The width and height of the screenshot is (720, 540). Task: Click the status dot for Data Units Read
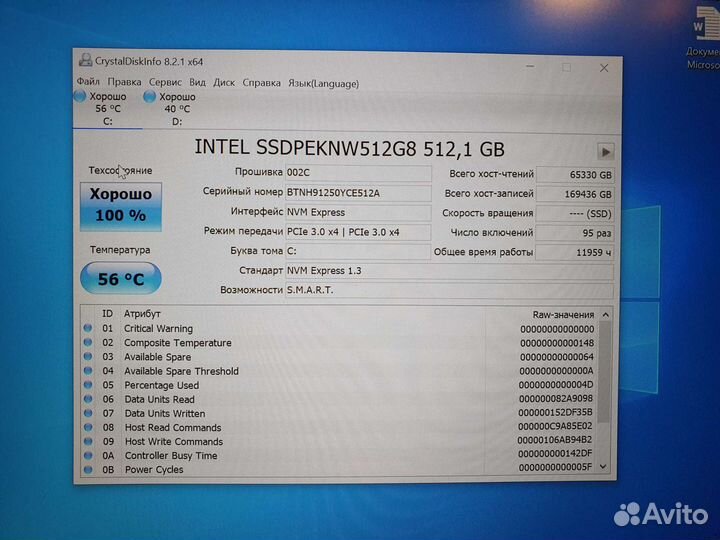[x=88, y=399]
